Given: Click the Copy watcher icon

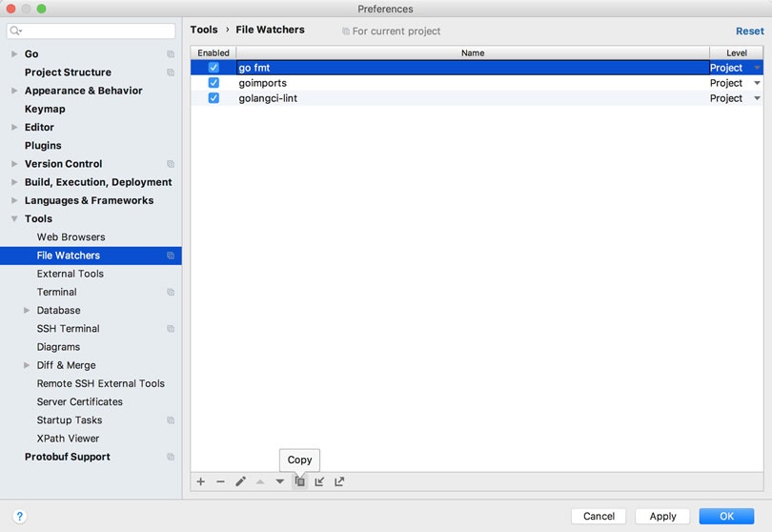Looking at the screenshot, I should click(x=299, y=481).
